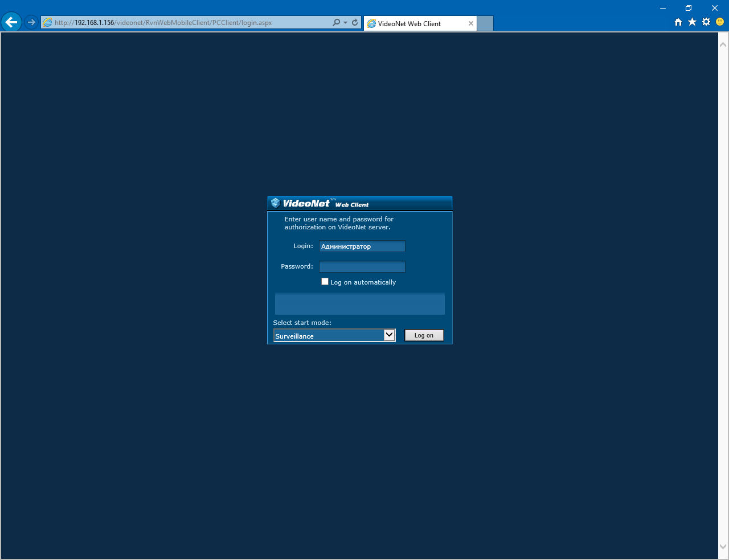
Task: Open Favorites star icon
Action: pyautogui.click(x=692, y=22)
